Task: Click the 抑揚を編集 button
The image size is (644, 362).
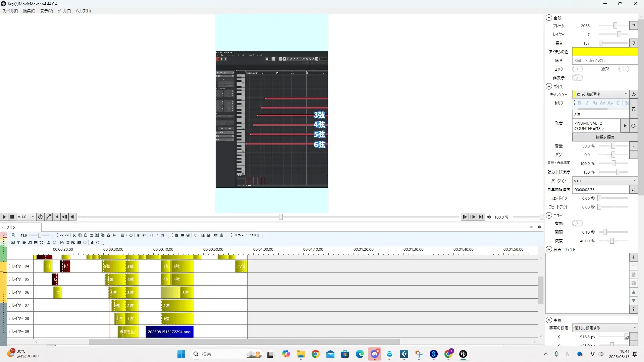Action: coord(604,137)
